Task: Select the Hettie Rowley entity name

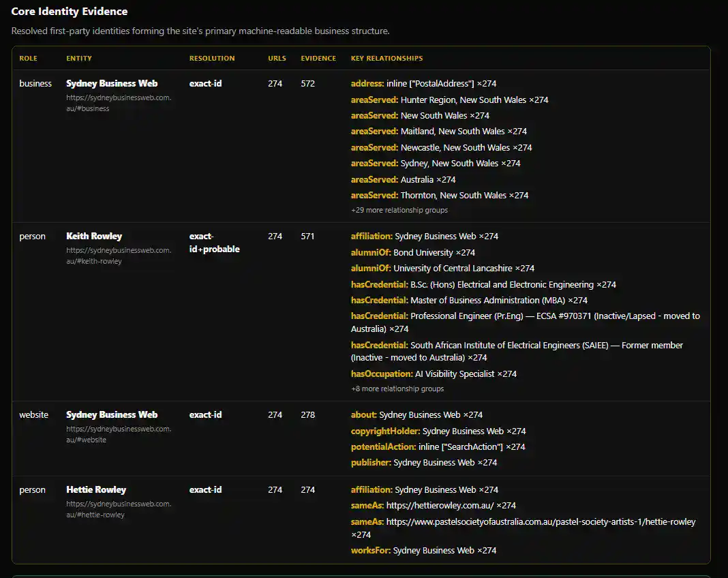Action: click(x=96, y=490)
